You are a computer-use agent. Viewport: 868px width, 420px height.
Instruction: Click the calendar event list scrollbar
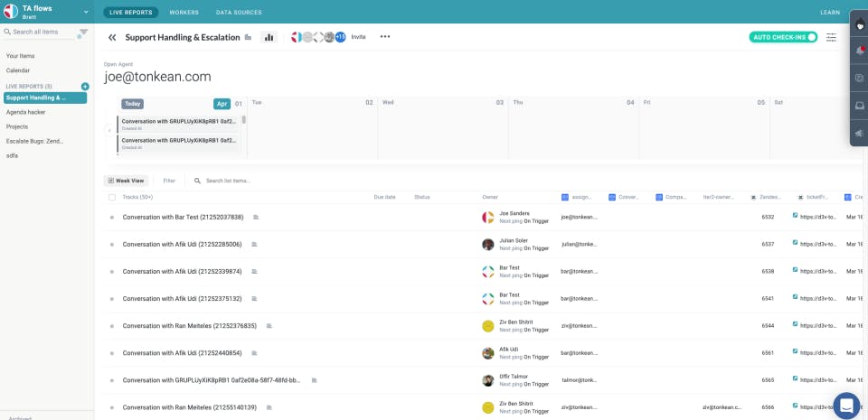click(x=244, y=119)
